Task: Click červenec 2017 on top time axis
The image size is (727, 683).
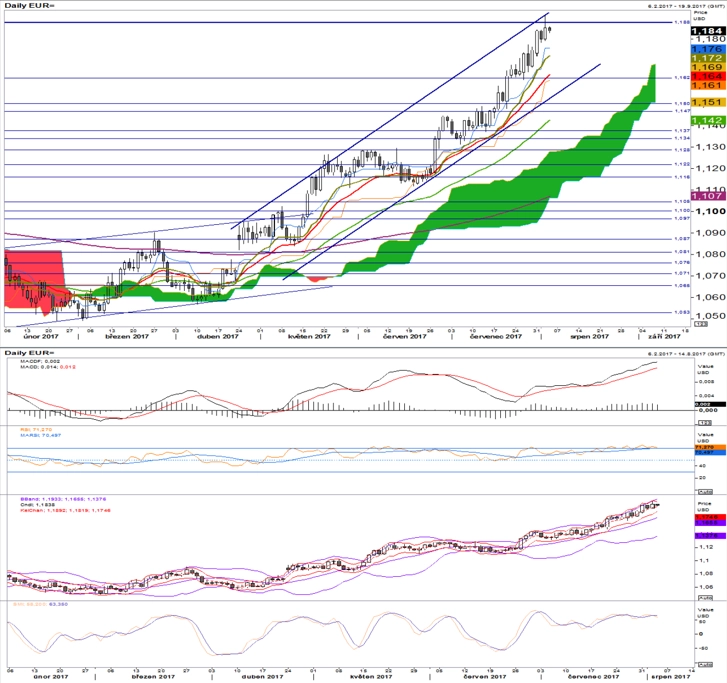Action: coord(494,336)
